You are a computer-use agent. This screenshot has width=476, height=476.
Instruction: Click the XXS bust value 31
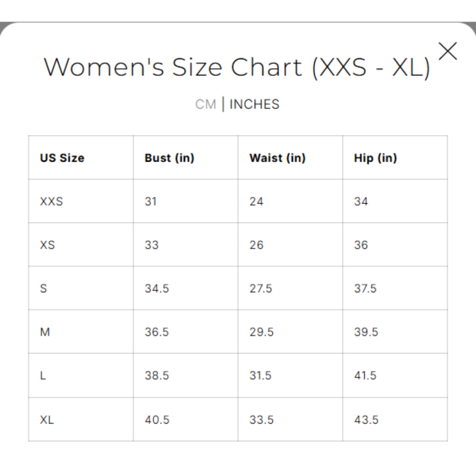click(151, 202)
